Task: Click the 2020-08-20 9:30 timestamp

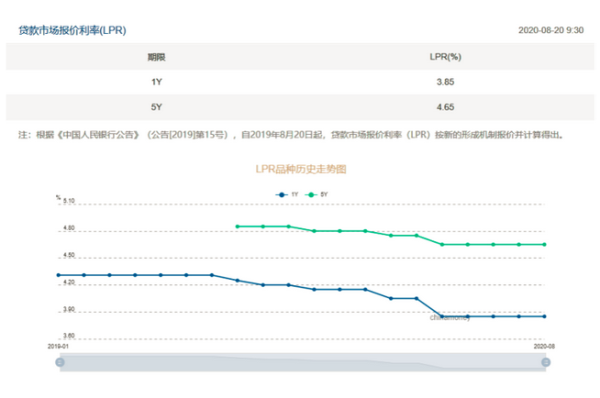Action: 551,30
